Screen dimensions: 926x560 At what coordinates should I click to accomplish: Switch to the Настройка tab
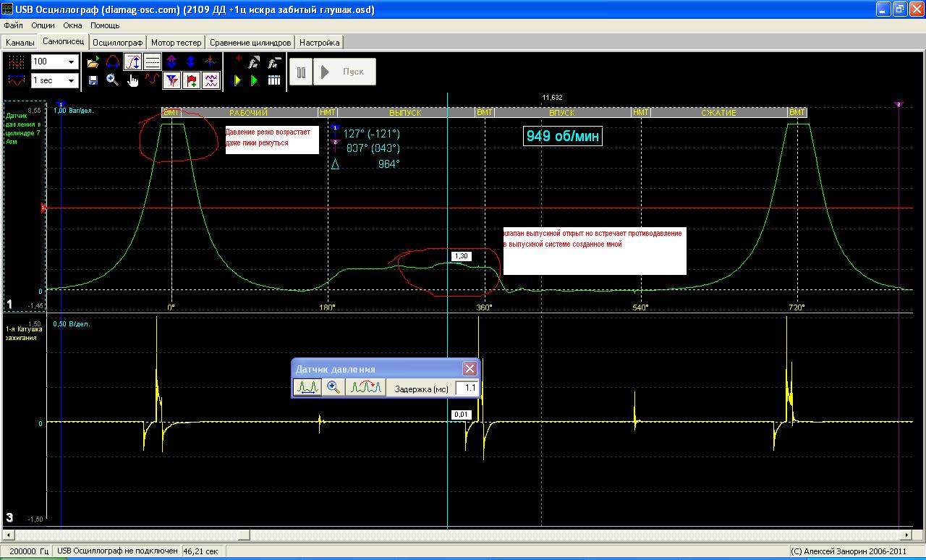click(x=319, y=43)
